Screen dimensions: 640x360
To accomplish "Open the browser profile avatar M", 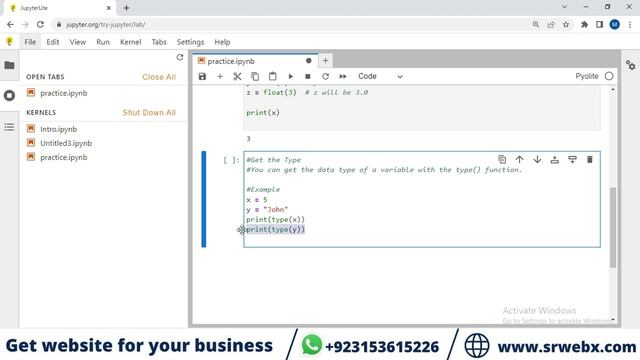I will click(x=614, y=24).
